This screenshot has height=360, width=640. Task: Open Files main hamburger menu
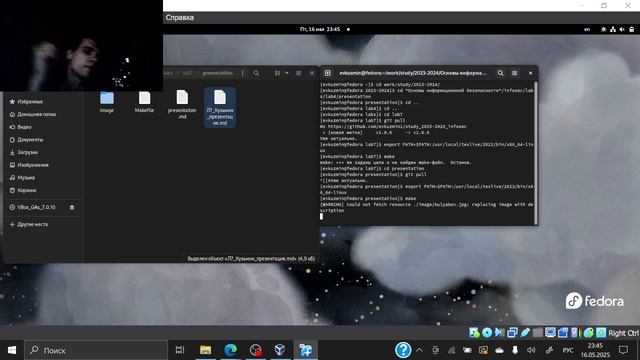(299, 73)
